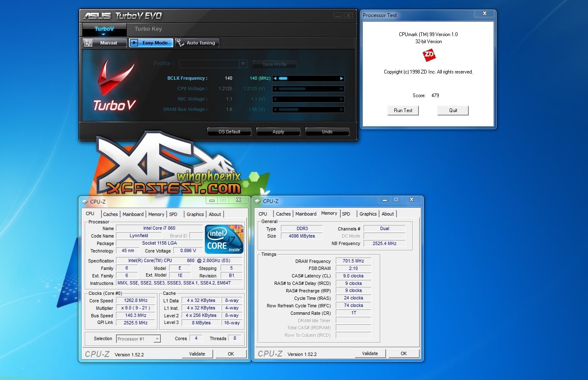Apply the TurboV settings
The width and height of the screenshot is (588, 380).
pyautogui.click(x=278, y=132)
